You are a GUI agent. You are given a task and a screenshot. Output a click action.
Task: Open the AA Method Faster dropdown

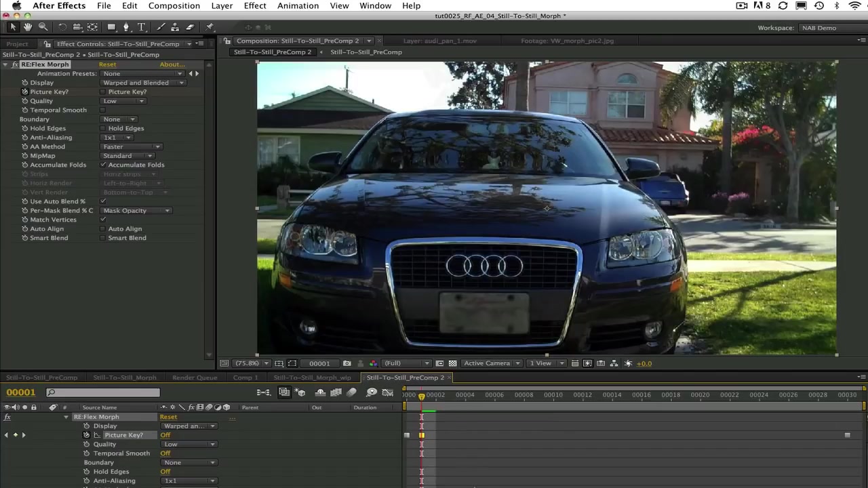point(132,146)
